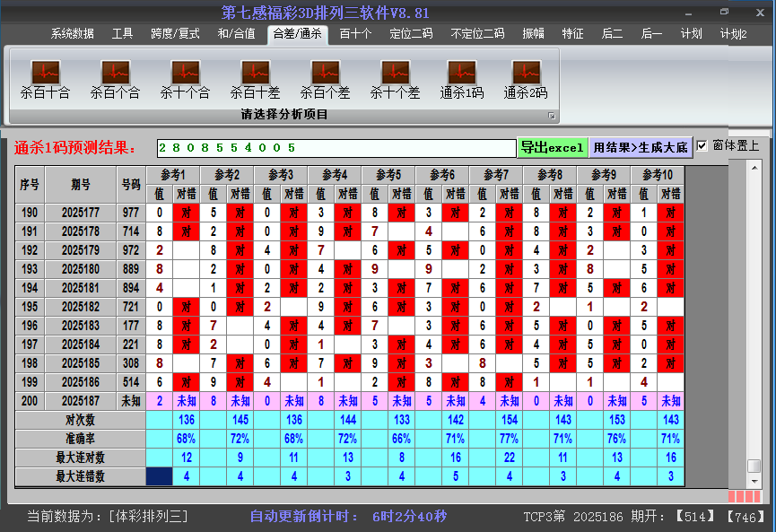Switch to the 后一 tab
Screen dimensions: 776x532
[x=651, y=34]
